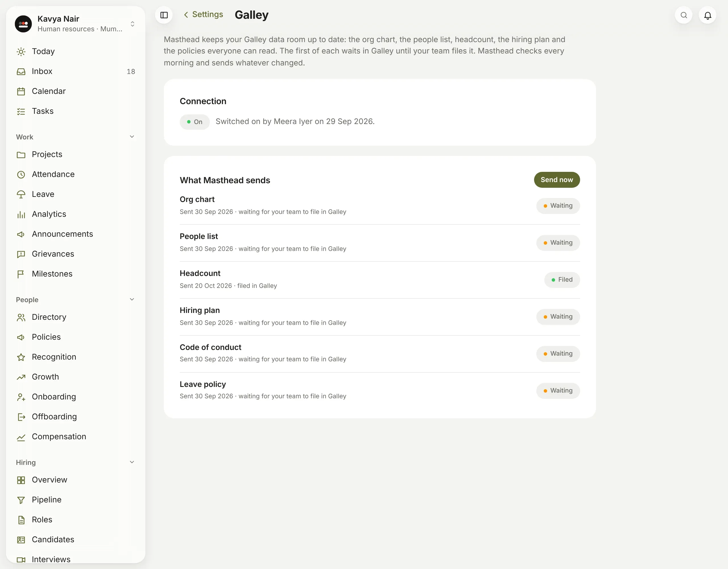Open the Analytics bar chart icon

(21, 215)
